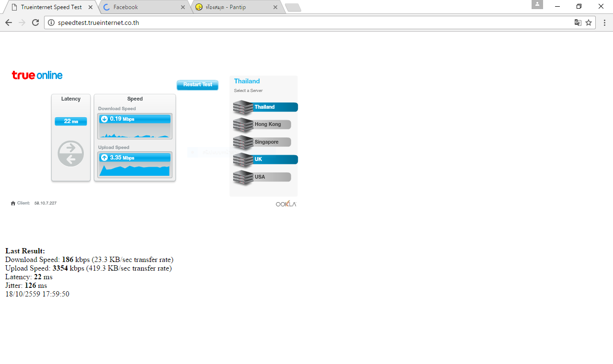The image size is (613, 364).
Task: Click the UK server rack icon
Action: coord(243,160)
